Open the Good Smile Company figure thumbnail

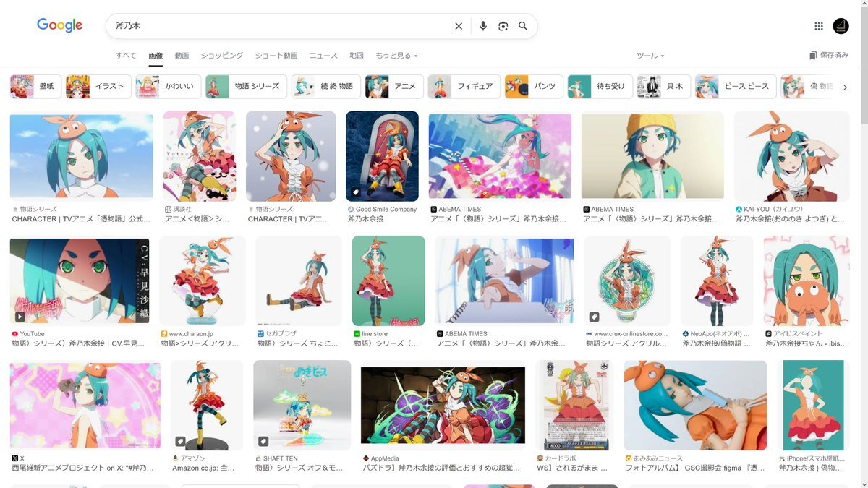point(382,156)
